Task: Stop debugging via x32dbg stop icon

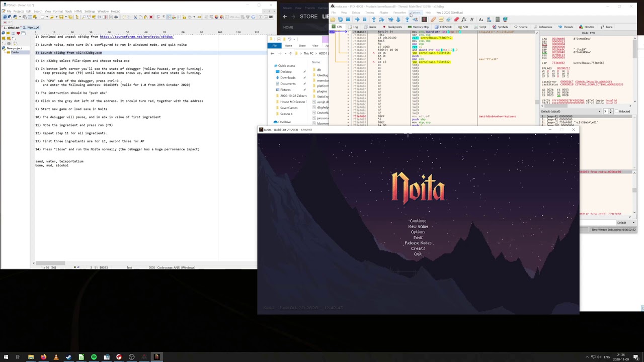Action: [348, 20]
